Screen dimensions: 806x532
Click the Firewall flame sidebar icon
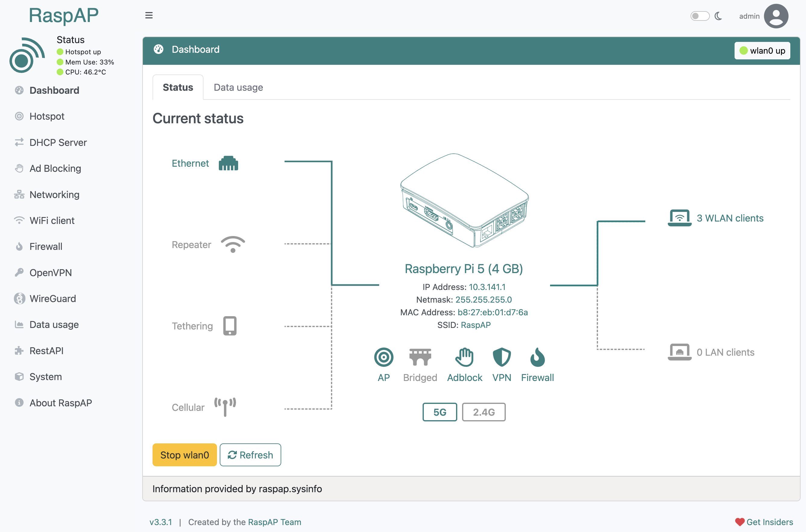click(x=19, y=247)
